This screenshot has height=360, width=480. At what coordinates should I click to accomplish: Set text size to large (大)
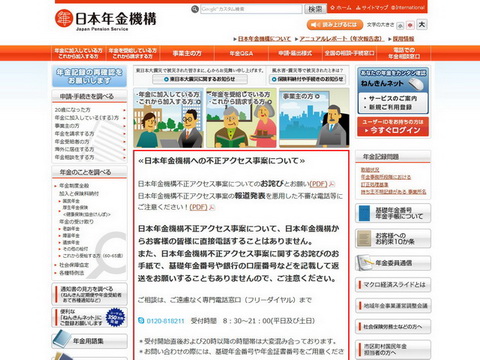[422, 25]
